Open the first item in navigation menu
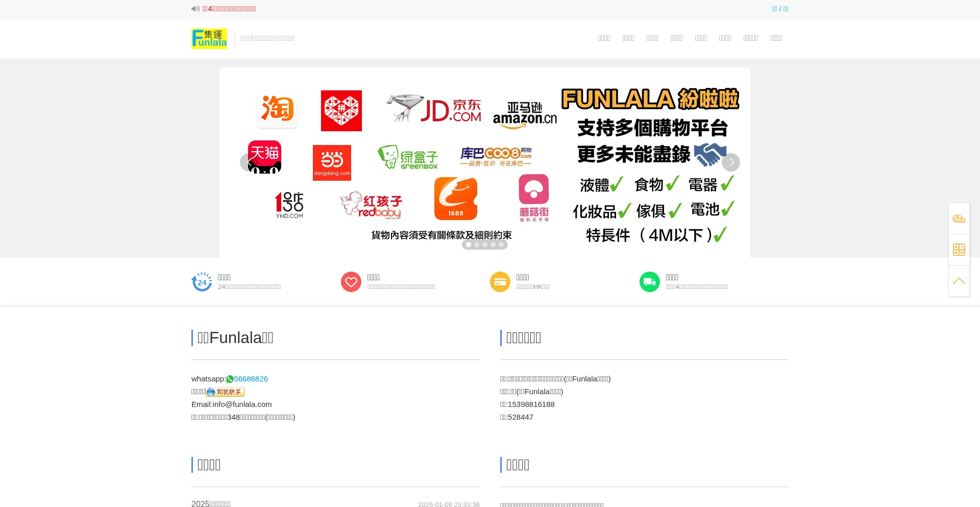 (604, 38)
